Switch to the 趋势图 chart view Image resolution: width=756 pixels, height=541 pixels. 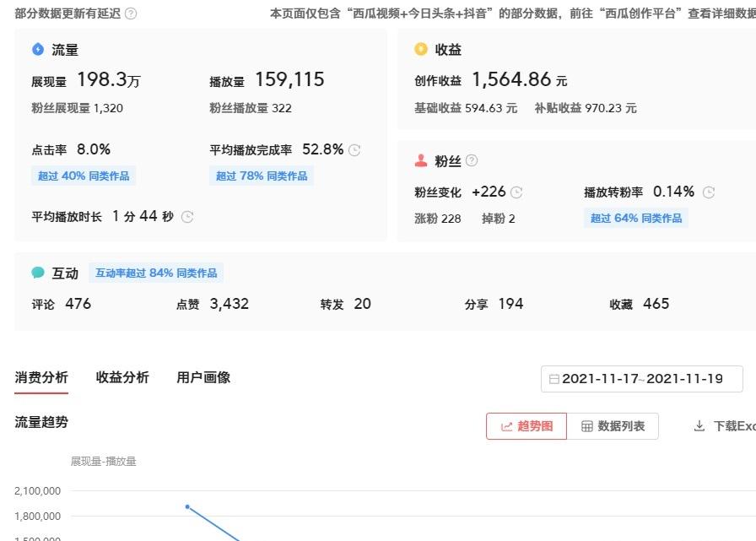[526, 426]
